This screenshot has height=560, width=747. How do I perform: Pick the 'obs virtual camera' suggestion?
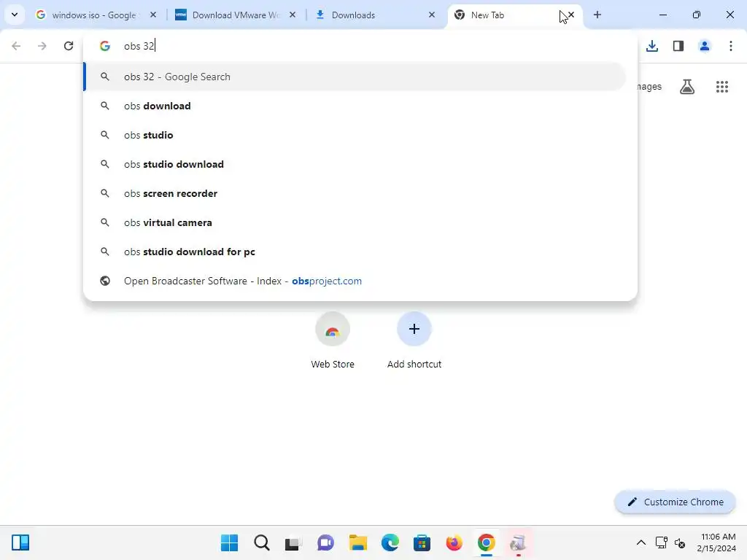point(355,222)
